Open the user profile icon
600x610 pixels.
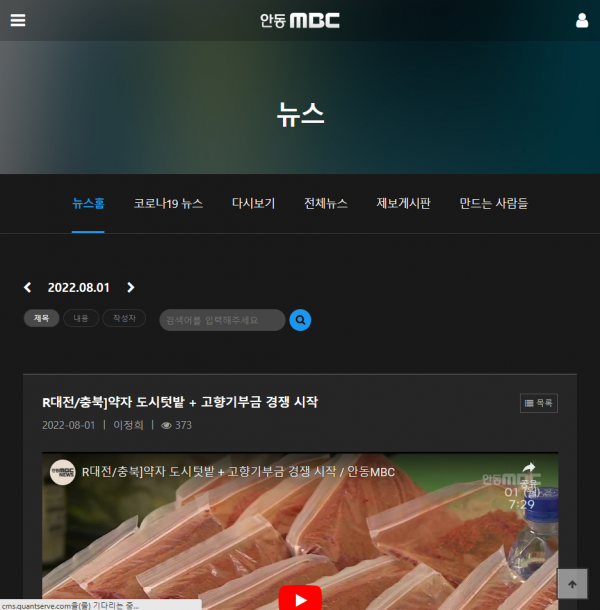click(x=582, y=20)
